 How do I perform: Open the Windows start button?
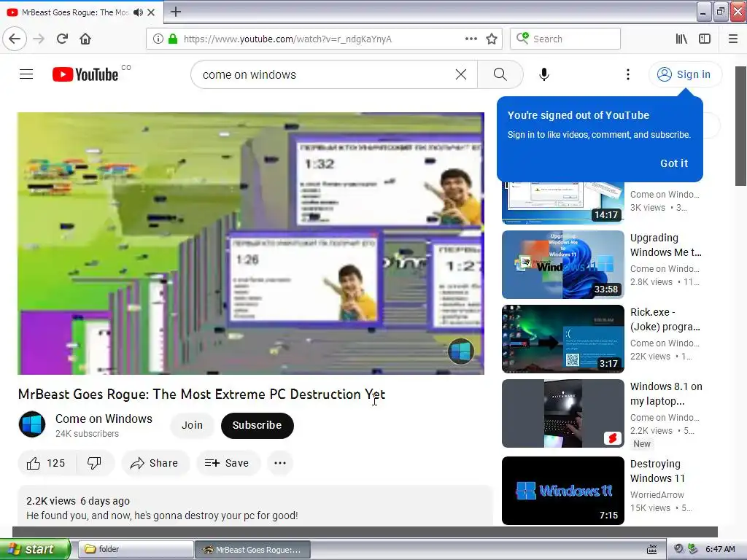pos(35,549)
